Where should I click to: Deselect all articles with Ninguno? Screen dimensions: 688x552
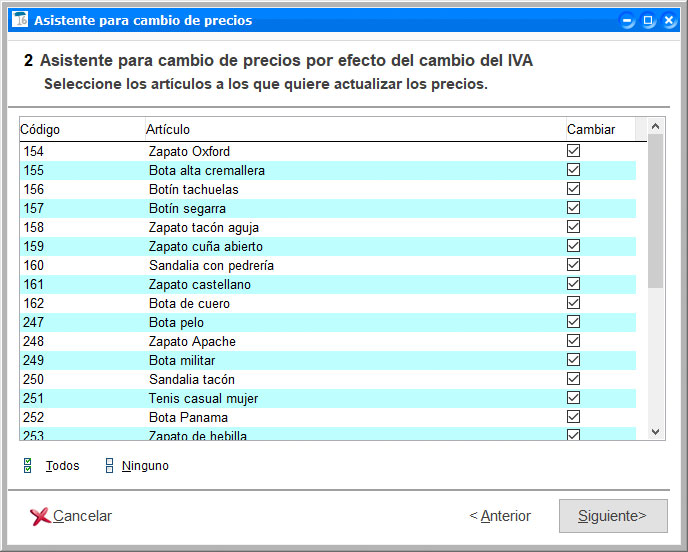(x=145, y=466)
